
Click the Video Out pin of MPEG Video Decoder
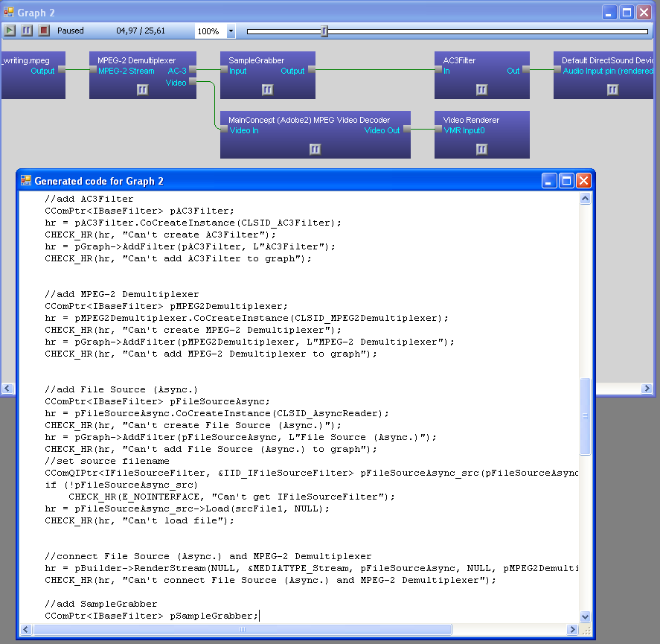[x=406, y=129]
